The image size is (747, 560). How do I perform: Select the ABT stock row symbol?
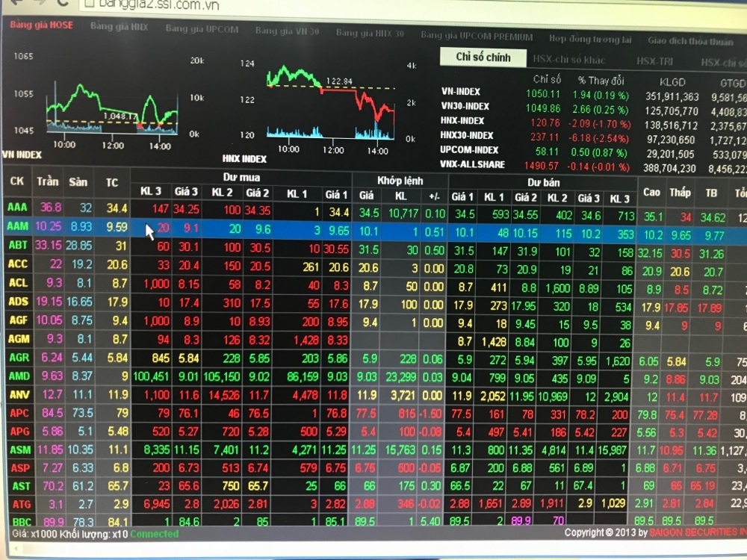pyautogui.click(x=18, y=245)
